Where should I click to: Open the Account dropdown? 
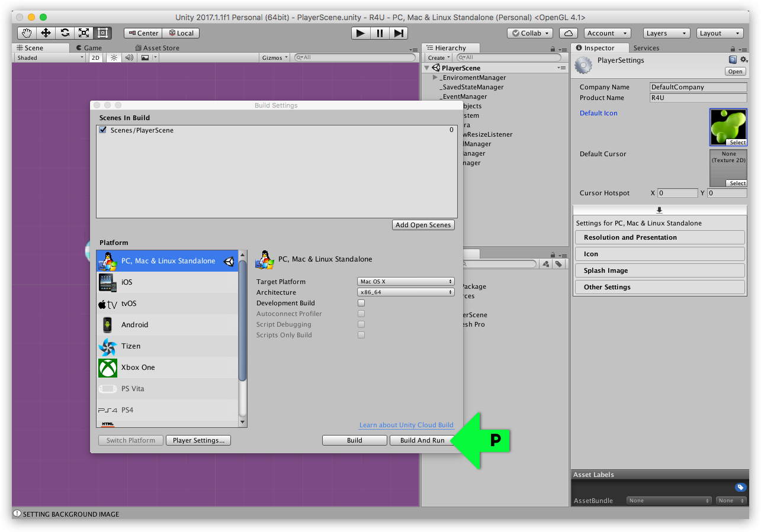pyautogui.click(x=607, y=33)
